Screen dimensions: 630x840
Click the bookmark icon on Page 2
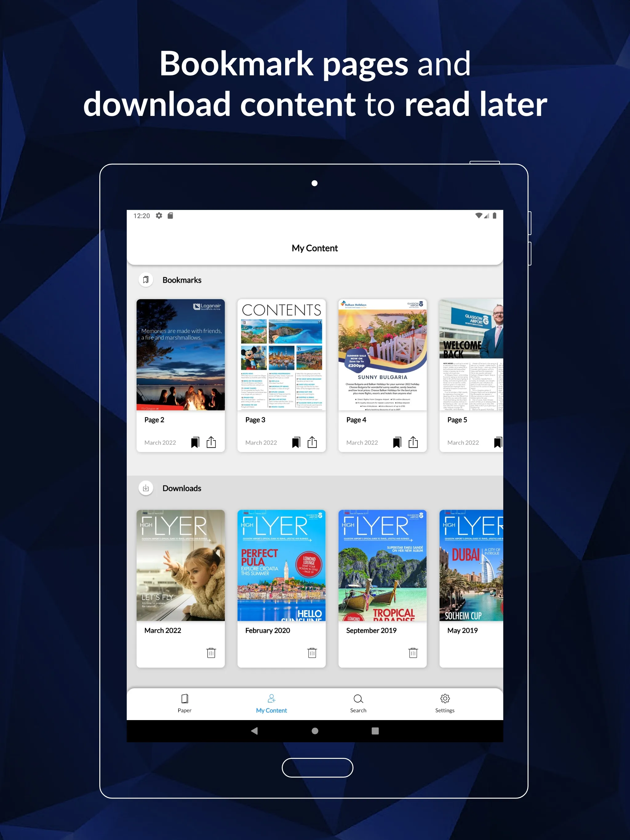[194, 442]
